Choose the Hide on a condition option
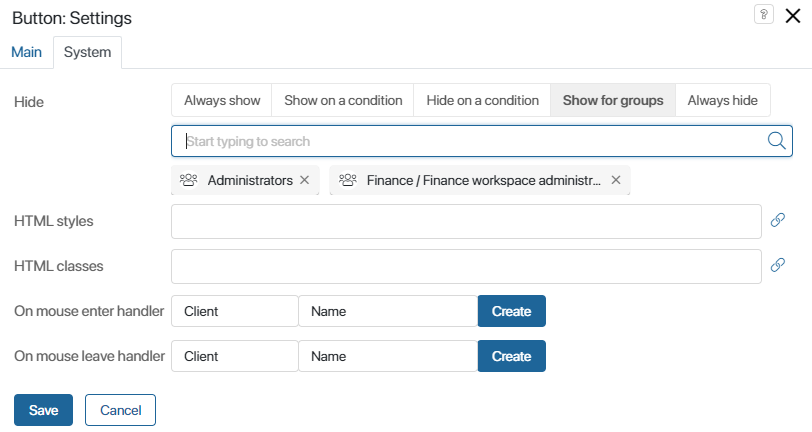The height and width of the screenshot is (432, 812). (482, 101)
